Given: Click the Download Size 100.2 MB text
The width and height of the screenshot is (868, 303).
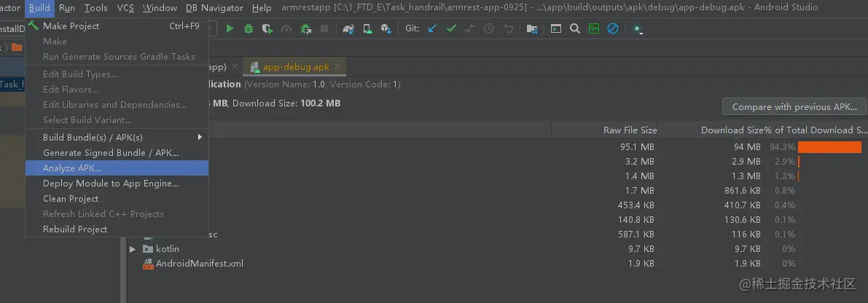Looking at the screenshot, I should pyautogui.click(x=286, y=103).
